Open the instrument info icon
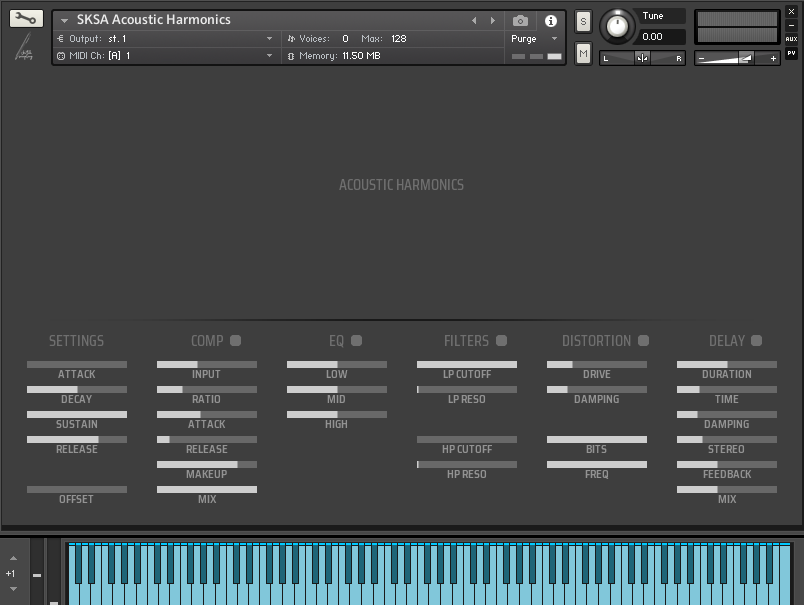The width and height of the screenshot is (804, 605). (550, 20)
